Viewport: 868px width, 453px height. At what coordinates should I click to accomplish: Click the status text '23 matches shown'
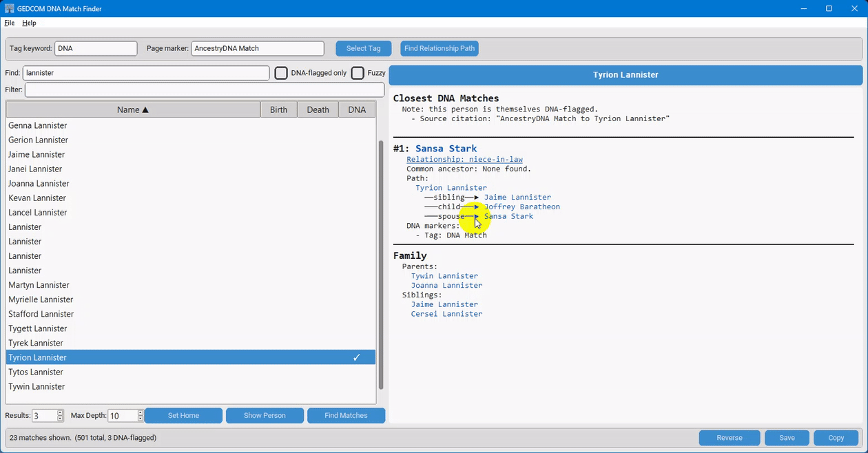tap(41, 438)
